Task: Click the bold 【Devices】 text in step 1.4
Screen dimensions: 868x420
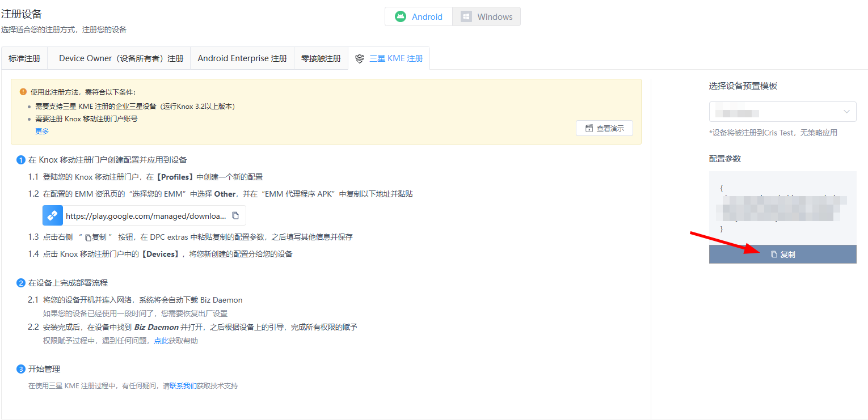Action: click(160, 254)
